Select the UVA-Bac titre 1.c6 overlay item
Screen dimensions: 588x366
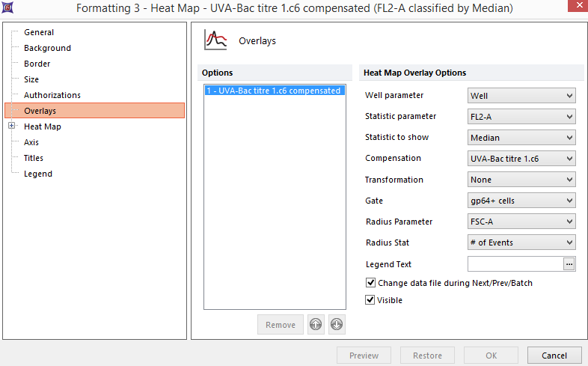[274, 91]
